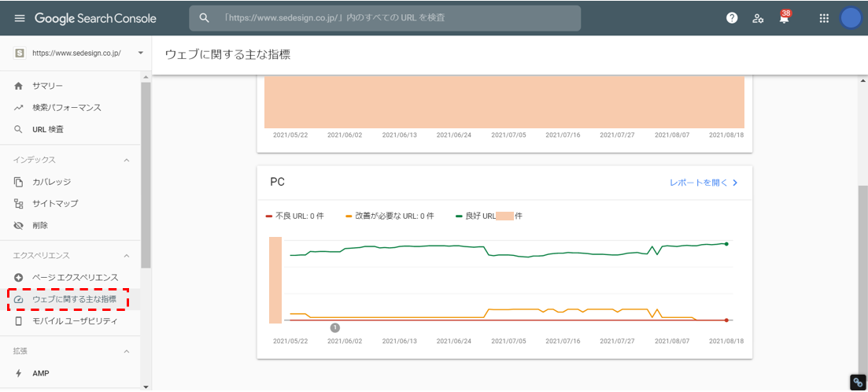Screen dimensions: 868x392
Task: Open the help question mark icon
Action: 732,18
